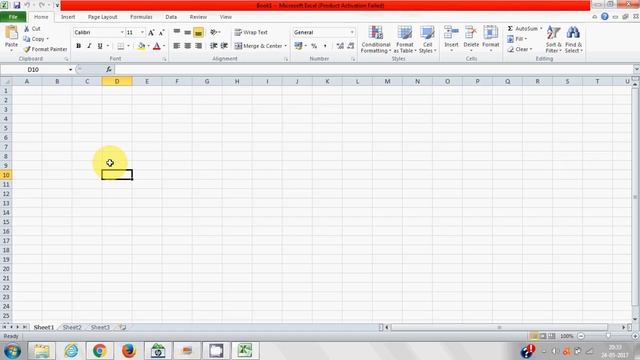640x360 pixels.
Task: Switch to the View tab
Action: tap(225, 17)
